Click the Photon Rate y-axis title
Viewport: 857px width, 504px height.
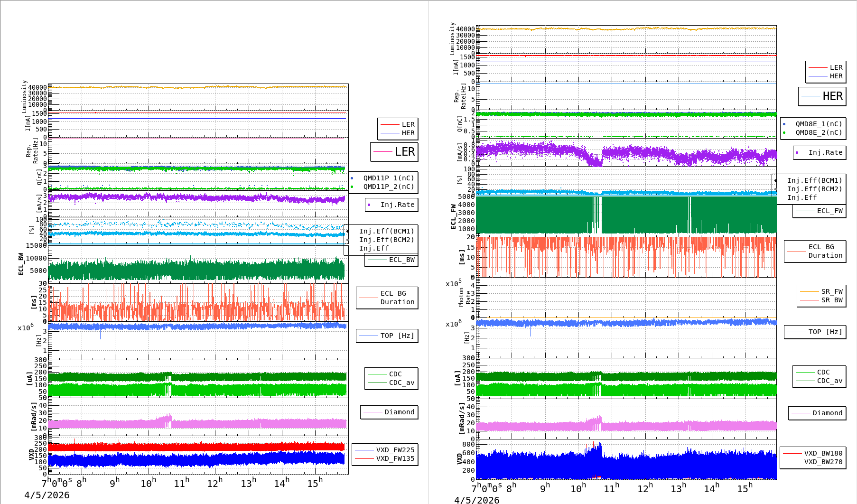click(465, 298)
